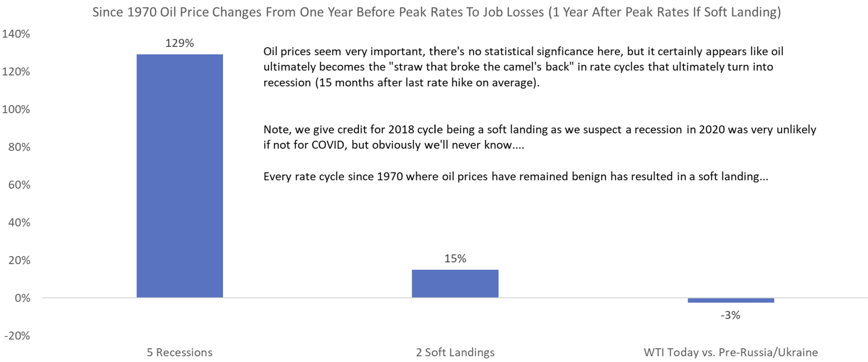Click the 120% y-axis tick label

(16, 72)
